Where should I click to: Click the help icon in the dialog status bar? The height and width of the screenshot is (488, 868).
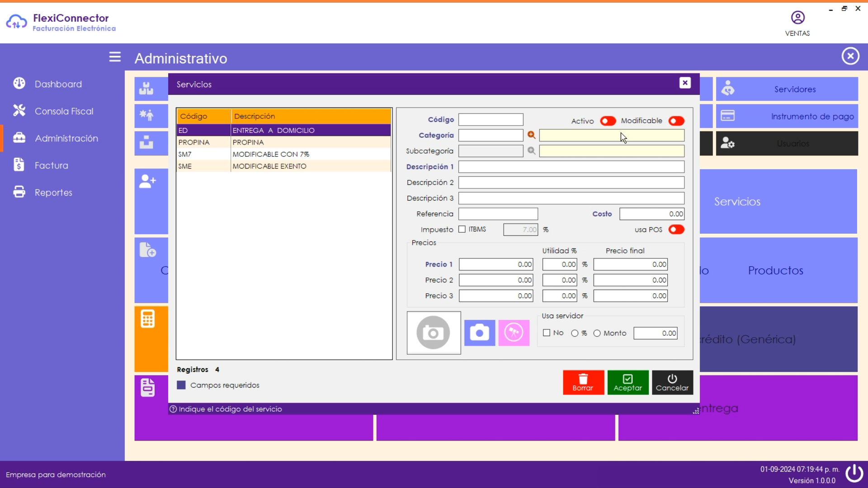click(173, 409)
